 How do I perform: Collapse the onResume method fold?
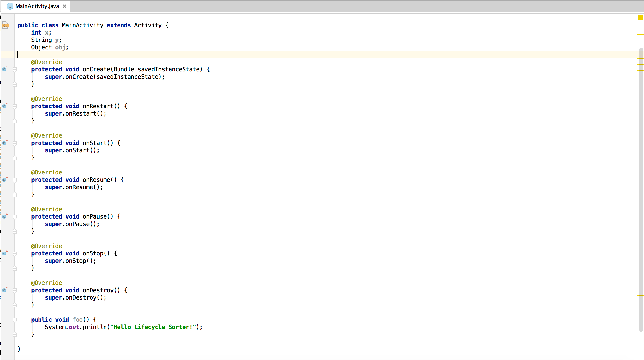click(15, 180)
